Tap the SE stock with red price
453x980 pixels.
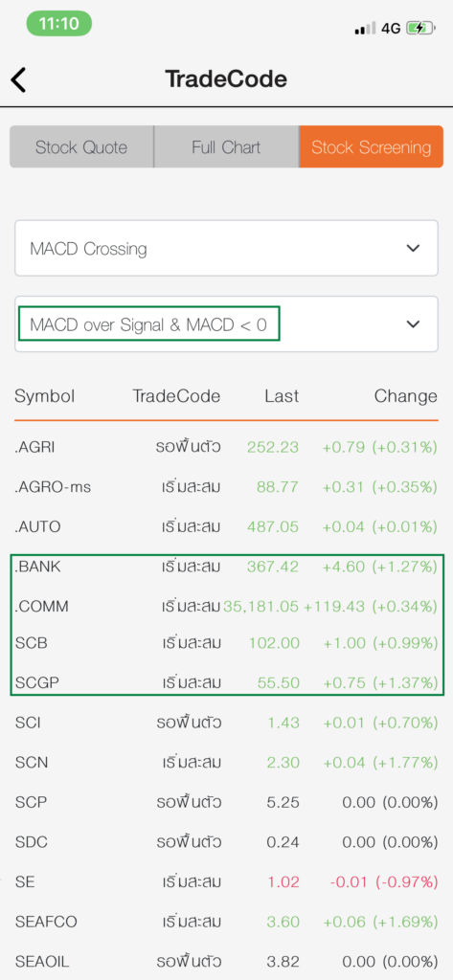tap(226, 881)
